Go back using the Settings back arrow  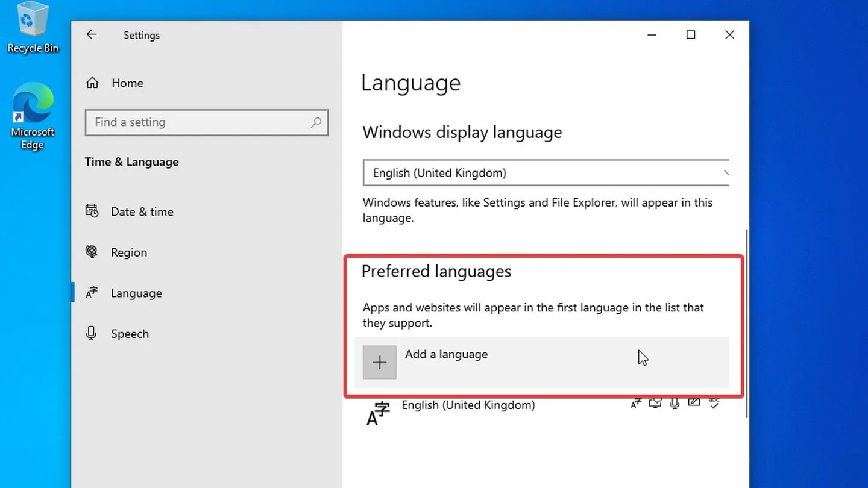[91, 35]
